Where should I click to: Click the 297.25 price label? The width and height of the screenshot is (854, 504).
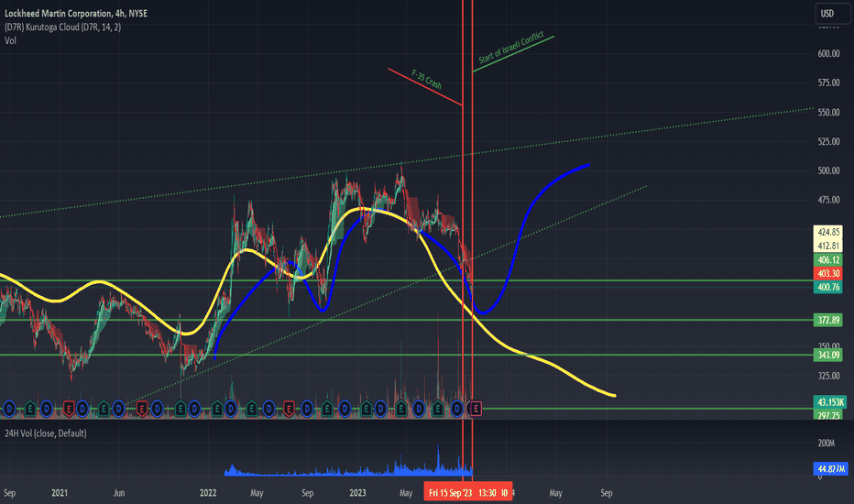[828, 415]
